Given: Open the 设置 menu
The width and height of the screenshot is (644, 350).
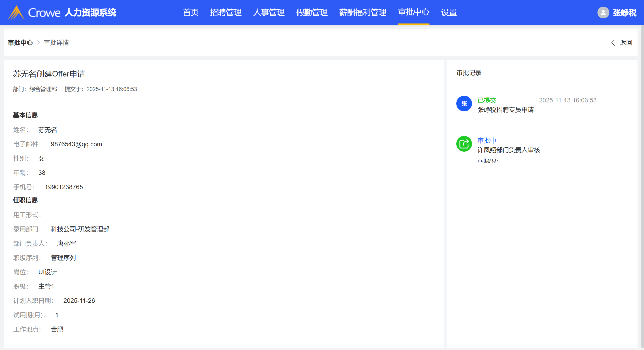Looking at the screenshot, I should tap(449, 13).
